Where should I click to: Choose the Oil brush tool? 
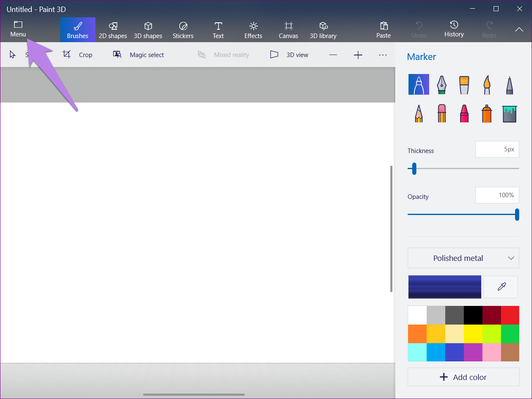(x=464, y=85)
